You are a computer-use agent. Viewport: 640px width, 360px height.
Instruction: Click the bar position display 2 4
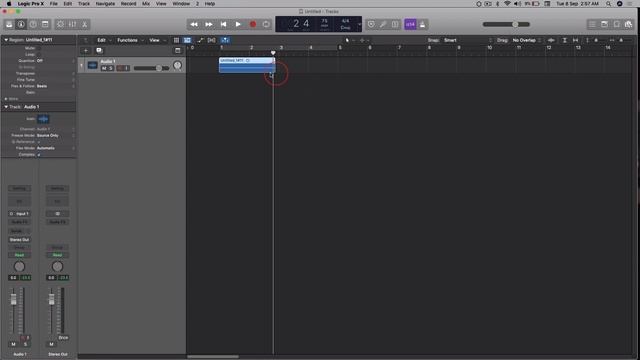tap(301, 24)
